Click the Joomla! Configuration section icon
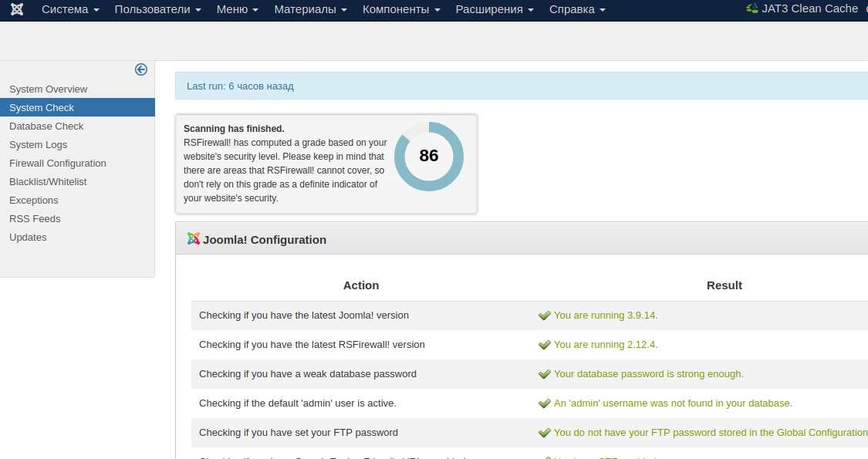Viewport: 868px width, 459px height. pyautogui.click(x=193, y=238)
